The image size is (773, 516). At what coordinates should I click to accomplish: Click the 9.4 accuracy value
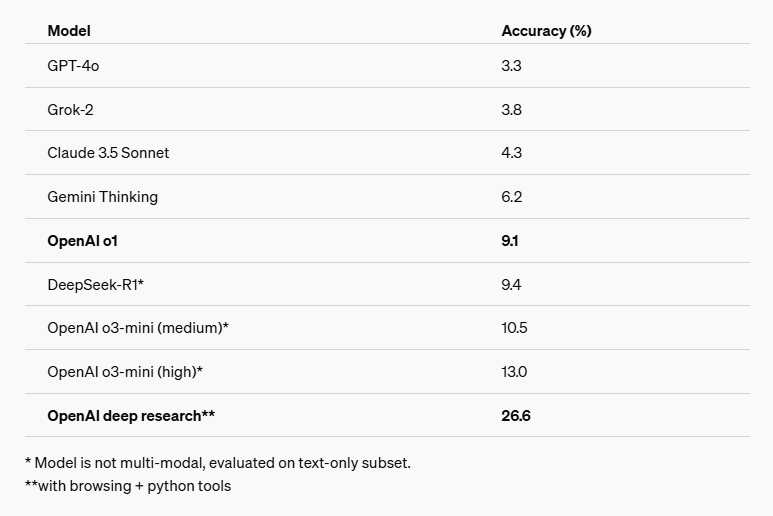coord(511,285)
